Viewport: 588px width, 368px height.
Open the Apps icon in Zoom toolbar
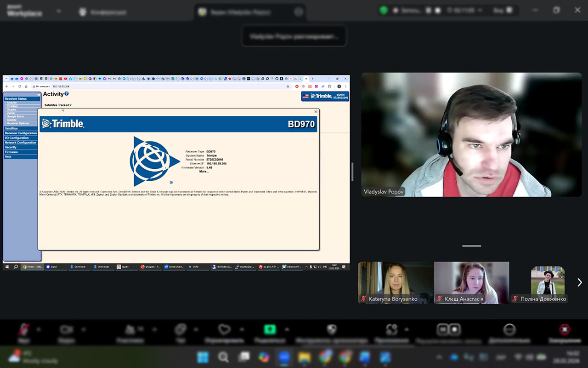(x=391, y=329)
